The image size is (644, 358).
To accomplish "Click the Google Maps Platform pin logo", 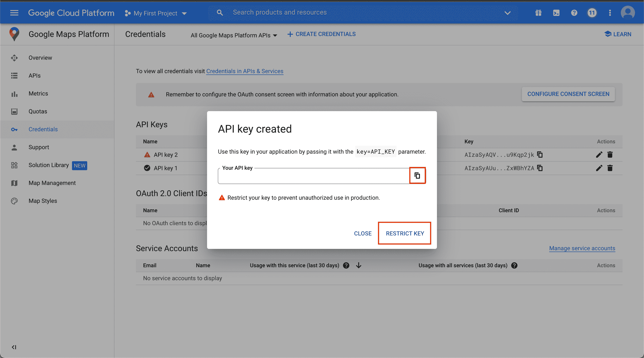I will (14, 34).
